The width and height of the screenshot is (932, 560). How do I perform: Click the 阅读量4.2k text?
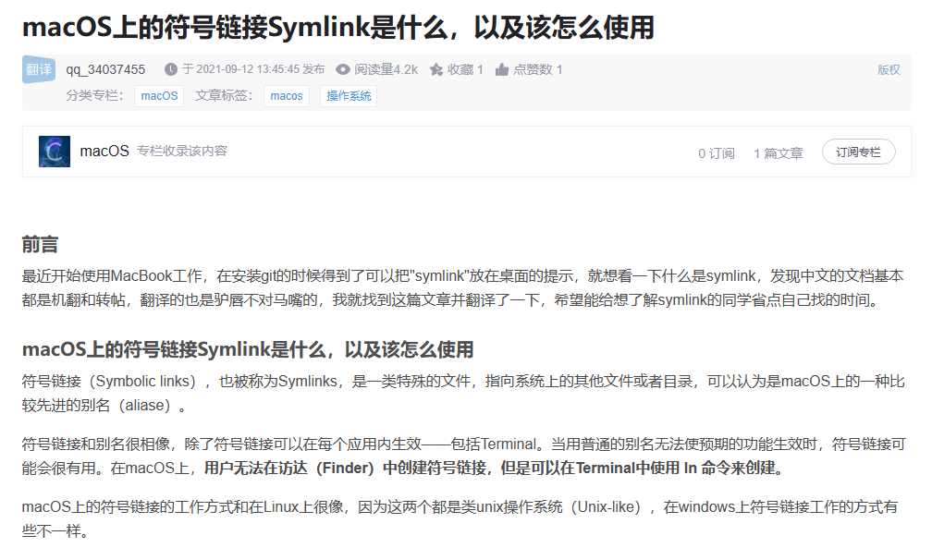[386, 69]
